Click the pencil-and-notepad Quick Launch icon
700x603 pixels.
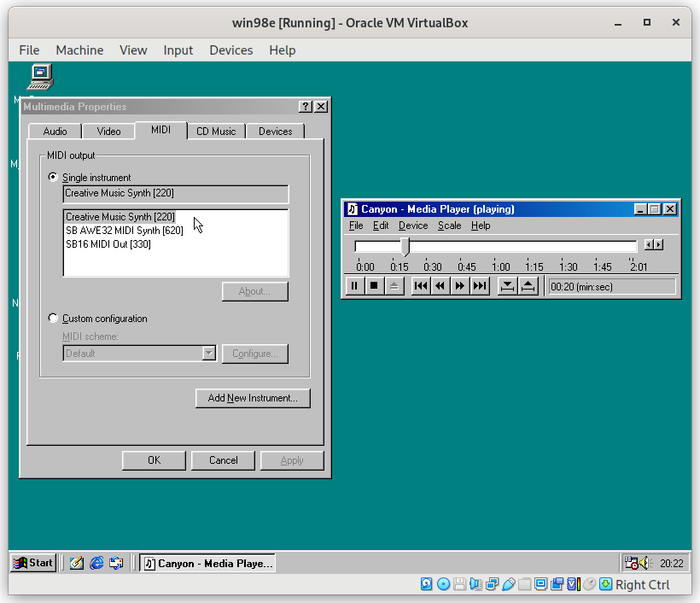point(76,563)
